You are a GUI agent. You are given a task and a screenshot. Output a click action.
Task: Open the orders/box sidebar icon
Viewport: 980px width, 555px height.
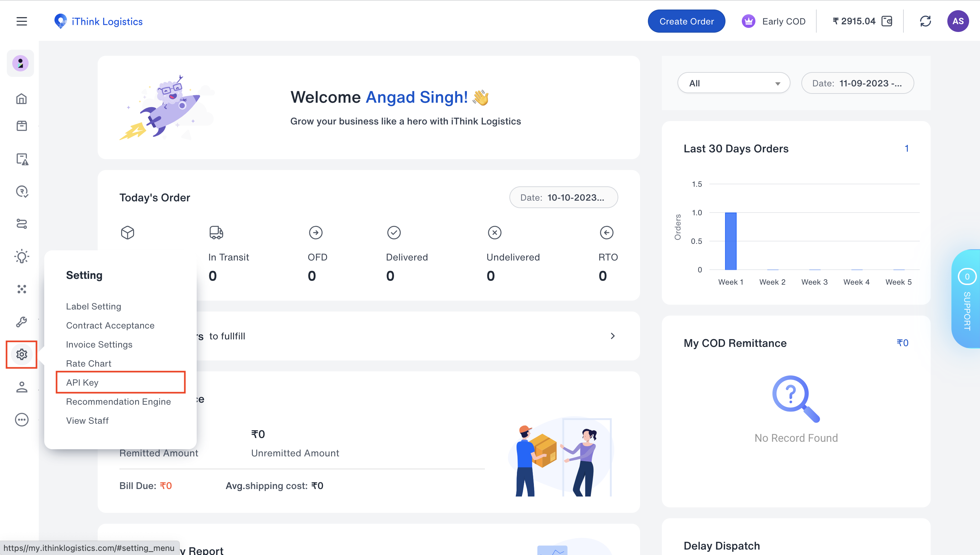(21, 126)
